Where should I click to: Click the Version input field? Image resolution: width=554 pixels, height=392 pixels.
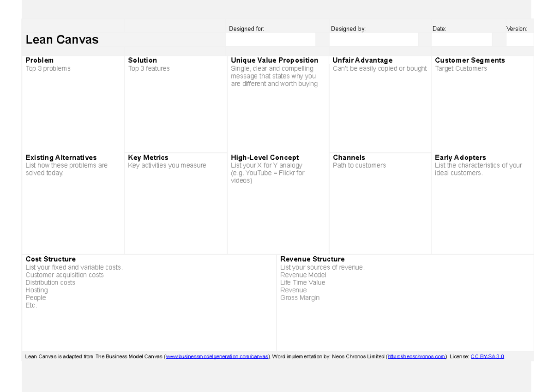[520, 39]
